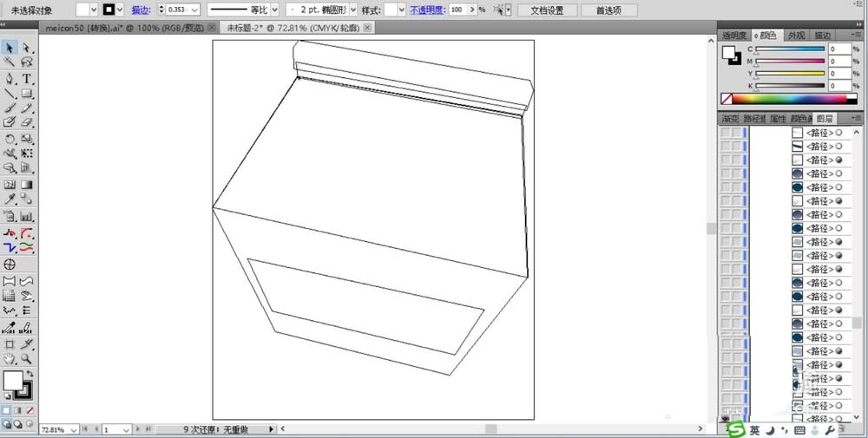Select the Zoom magnifier tool

pyautogui.click(x=27, y=359)
